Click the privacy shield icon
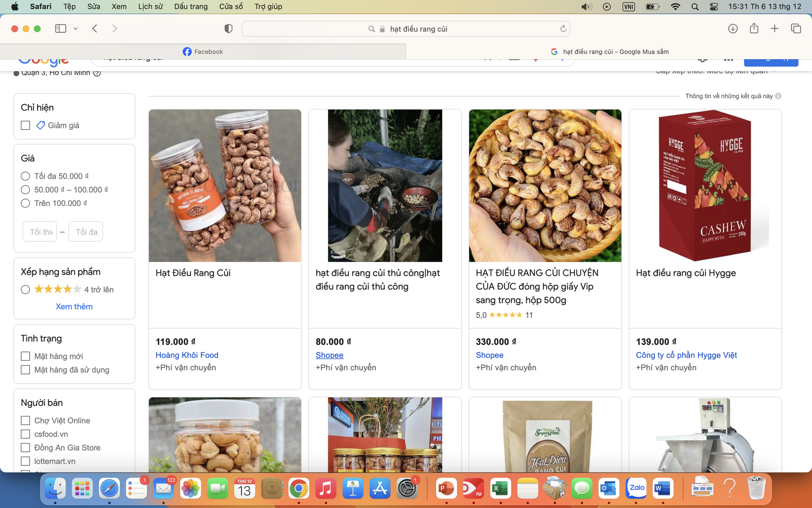Viewport: 812px width, 508px height. click(x=229, y=28)
